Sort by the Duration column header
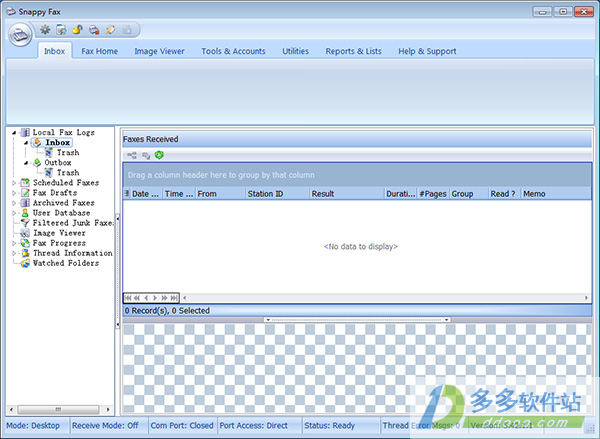The width and height of the screenshot is (600, 439). (401, 194)
